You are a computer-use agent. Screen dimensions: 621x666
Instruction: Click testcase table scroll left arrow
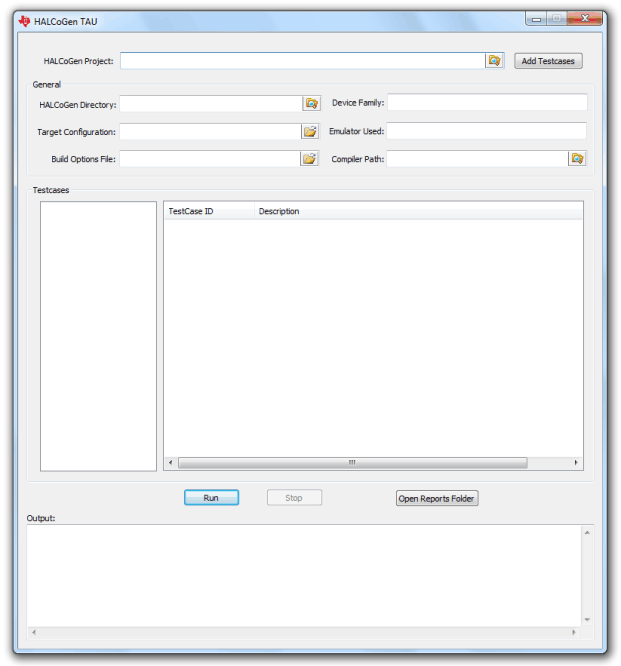coord(171,463)
